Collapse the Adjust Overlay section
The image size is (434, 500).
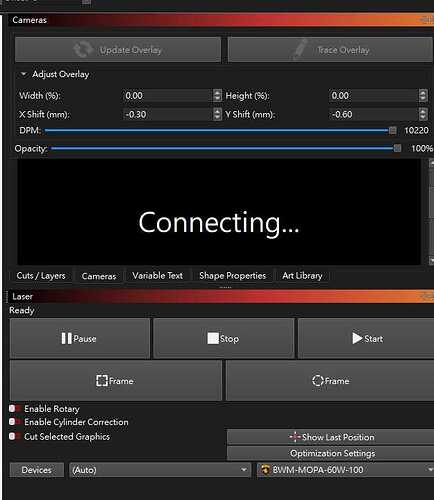coord(23,74)
